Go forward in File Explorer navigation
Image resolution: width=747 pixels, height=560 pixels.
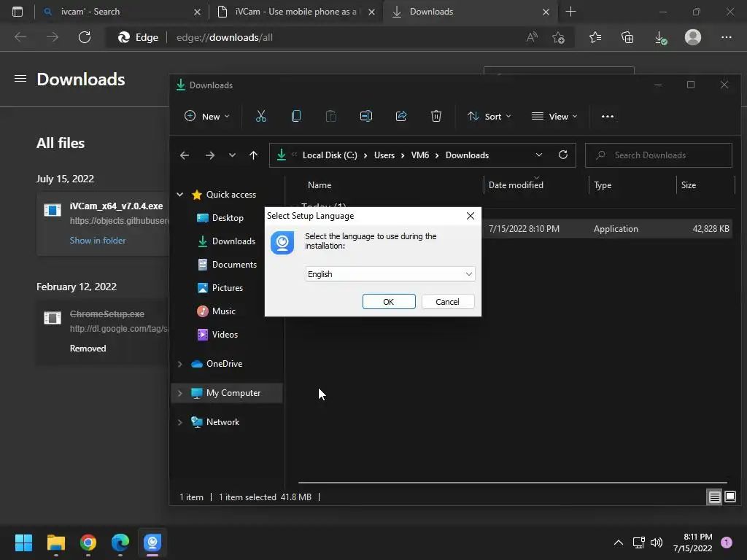click(x=209, y=155)
